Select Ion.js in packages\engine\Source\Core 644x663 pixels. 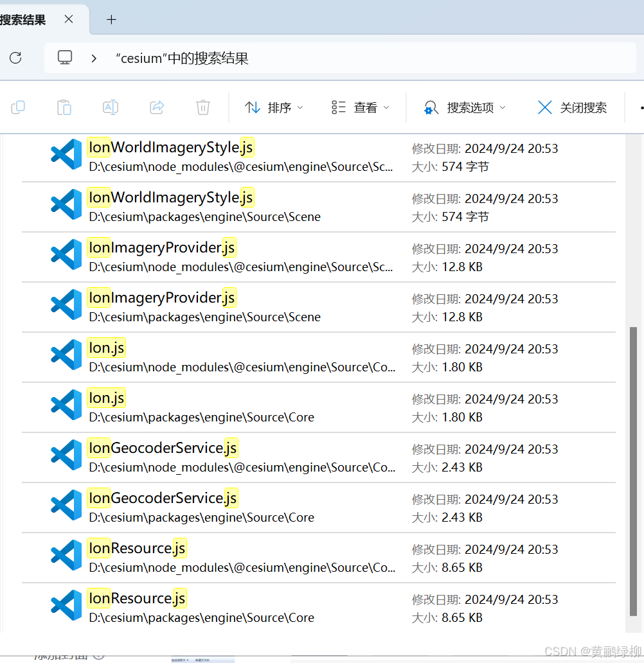(x=318, y=407)
